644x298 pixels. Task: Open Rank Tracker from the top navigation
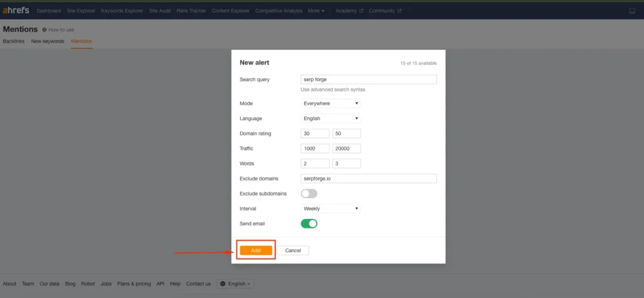[x=191, y=11]
